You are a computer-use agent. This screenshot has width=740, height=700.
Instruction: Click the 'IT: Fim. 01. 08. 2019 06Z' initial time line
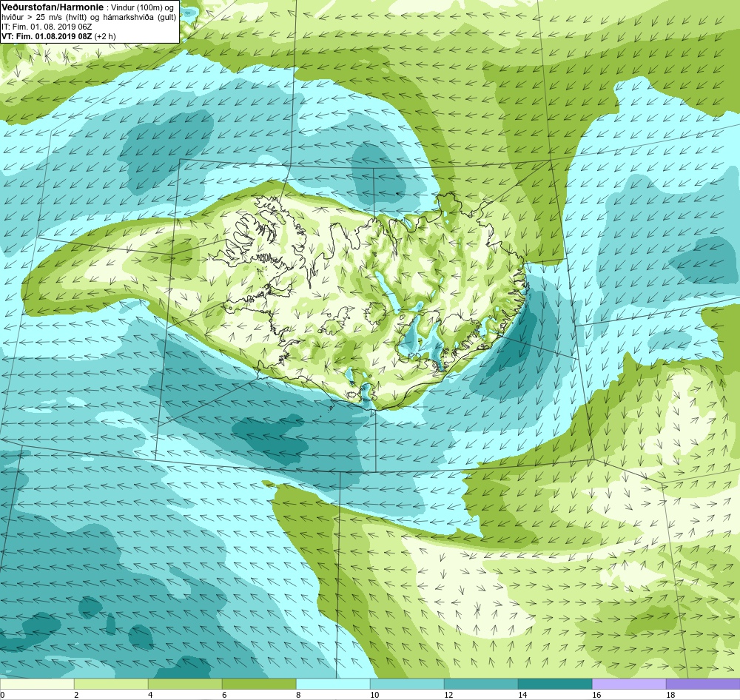46,27
